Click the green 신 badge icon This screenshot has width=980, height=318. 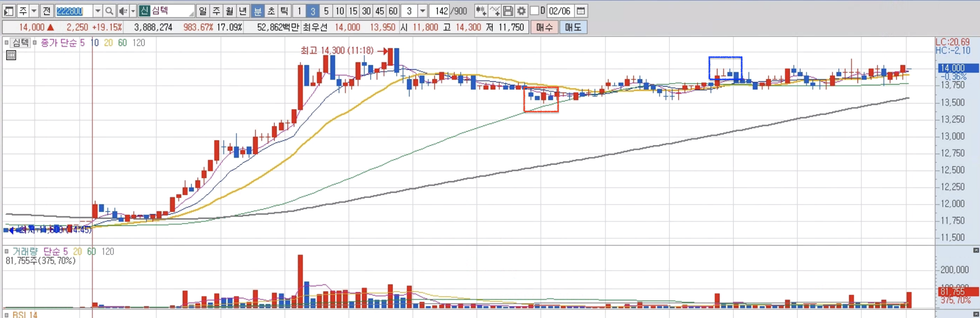[x=145, y=11]
